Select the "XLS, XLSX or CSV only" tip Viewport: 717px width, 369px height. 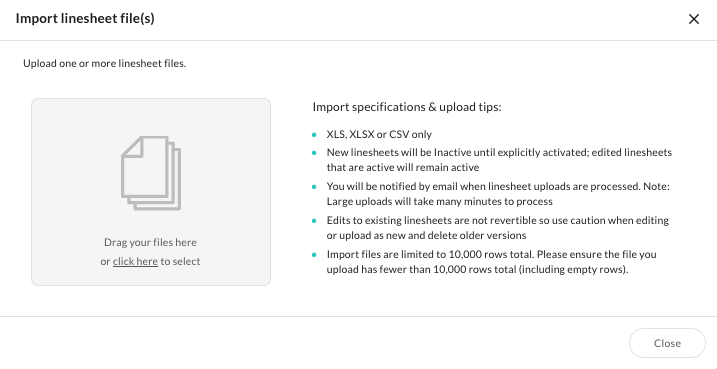pos(379,134)
